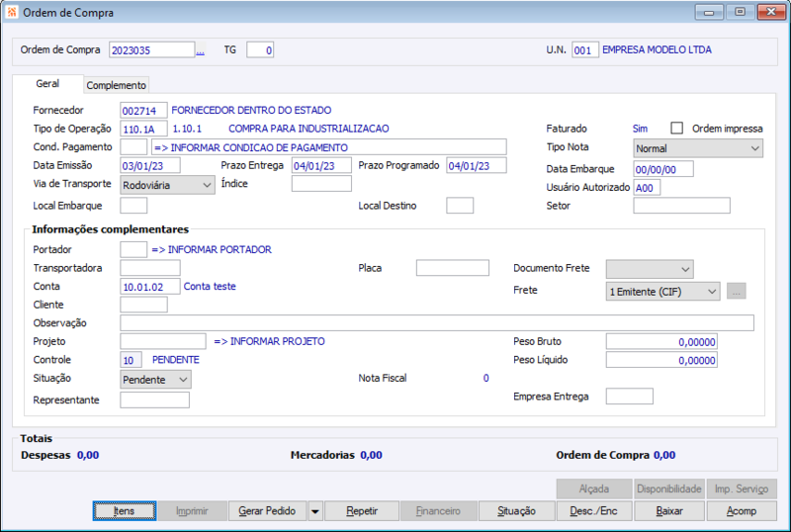
Task: Click the Setor field
Action: tap(681, 206)
